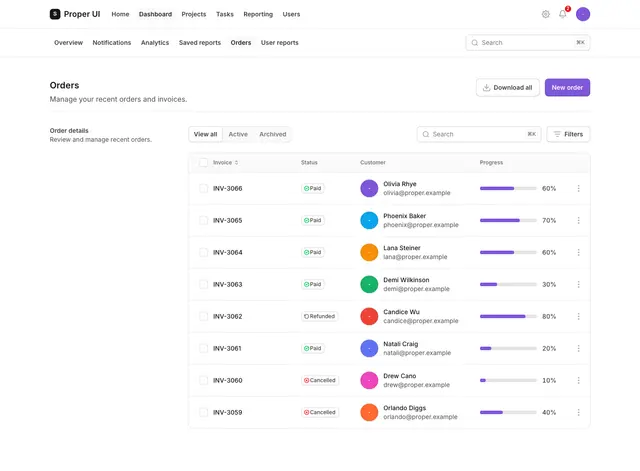Click the Paid badge for INV-3066
This screenshot has width=640, height=471.
point(313,189)
